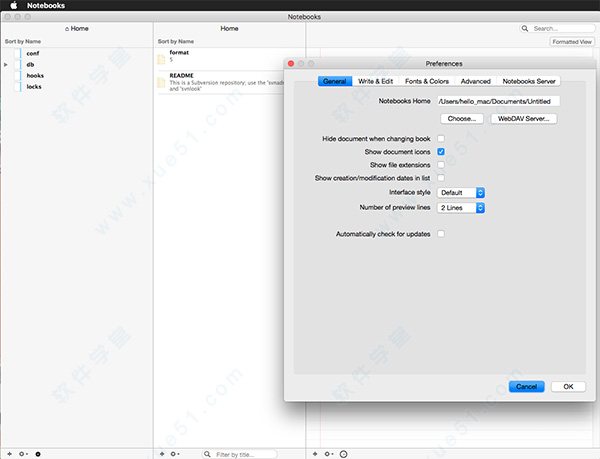Click the locks notebook icon in the sidebar
The image size is (600, 459).
(x=18, y=86)
